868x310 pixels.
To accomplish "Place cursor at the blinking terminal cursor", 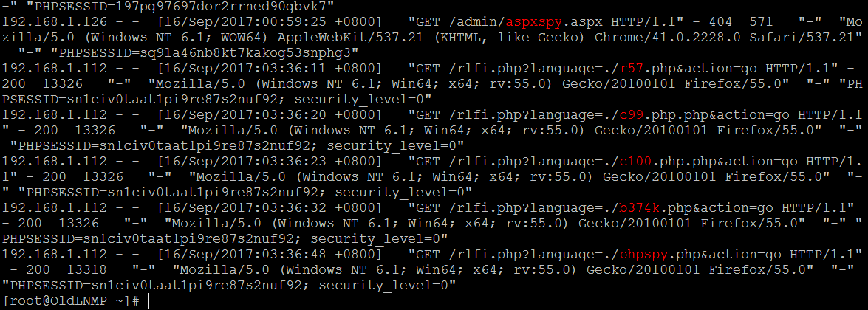I will point(149,300).
